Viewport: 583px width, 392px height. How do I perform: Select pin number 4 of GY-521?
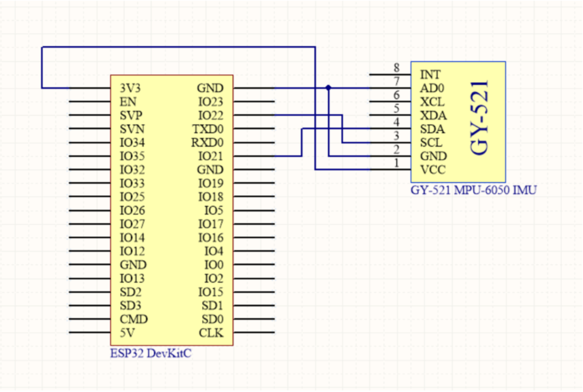tap(396, 122)
